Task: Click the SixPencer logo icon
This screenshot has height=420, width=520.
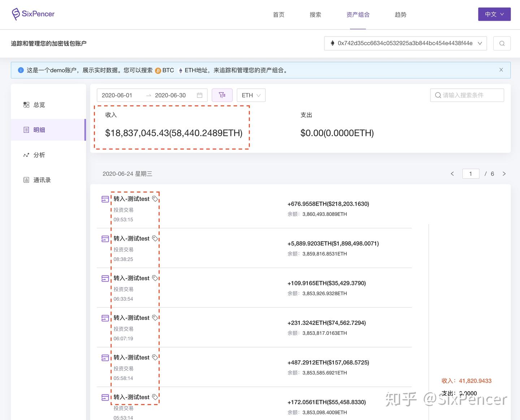Action: pos(15,14)
